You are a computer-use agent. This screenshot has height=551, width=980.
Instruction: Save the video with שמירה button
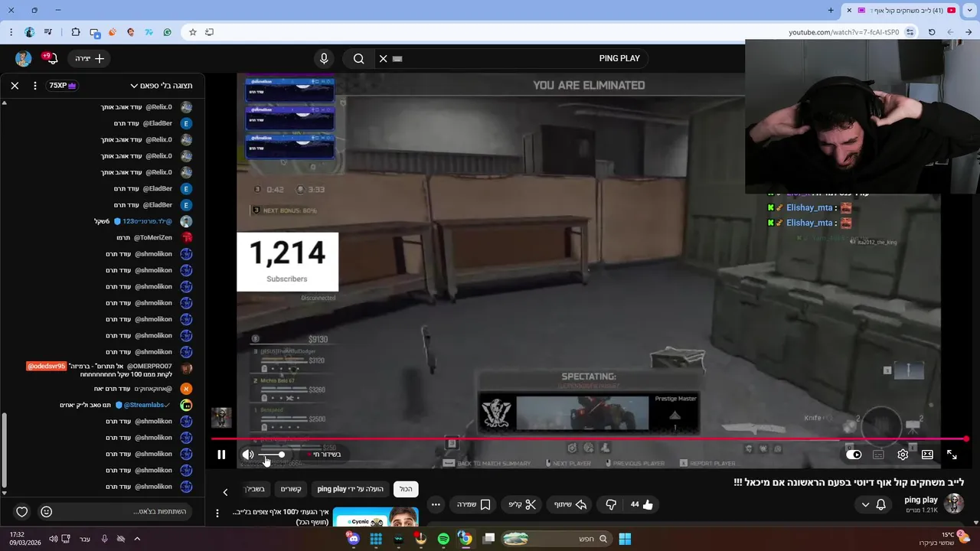(473, 504)
